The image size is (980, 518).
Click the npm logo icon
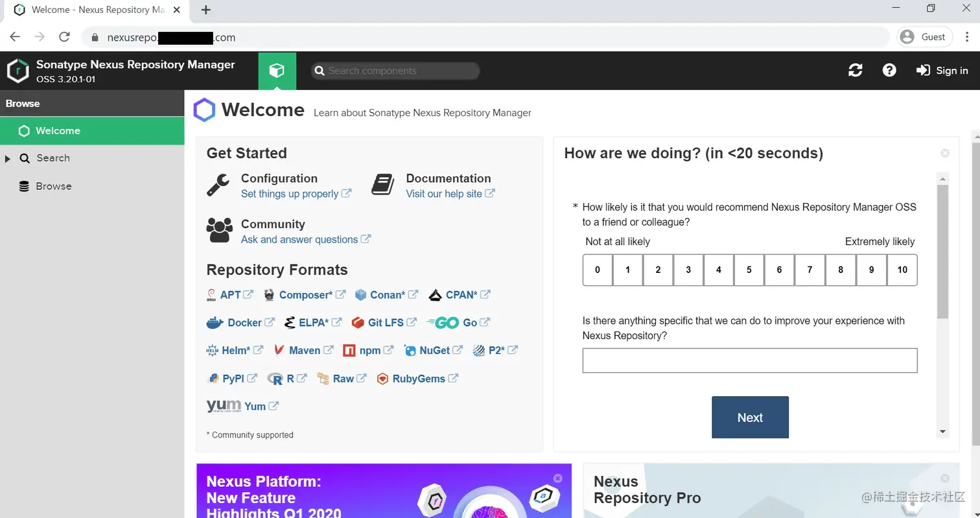pos(349,351)
